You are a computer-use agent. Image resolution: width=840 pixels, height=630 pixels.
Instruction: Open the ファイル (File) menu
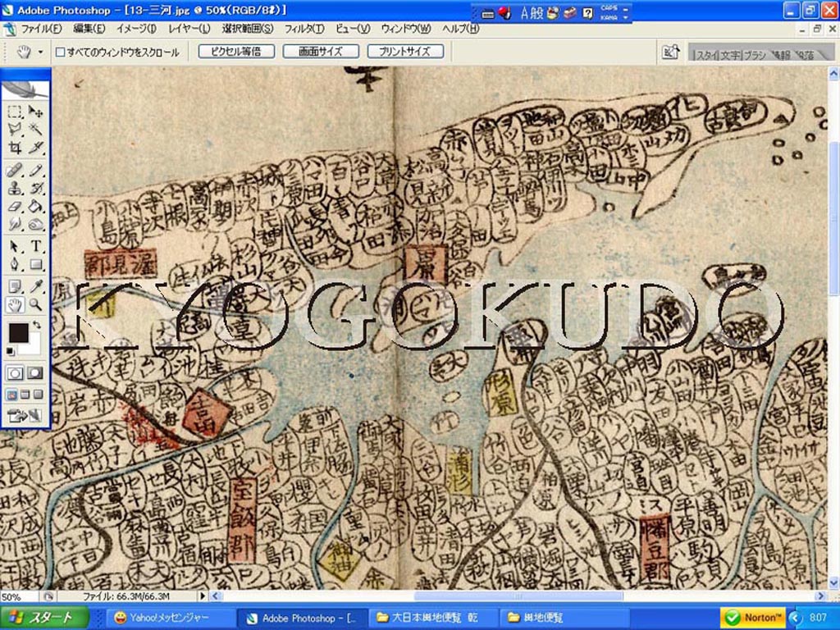pos(41,29)
